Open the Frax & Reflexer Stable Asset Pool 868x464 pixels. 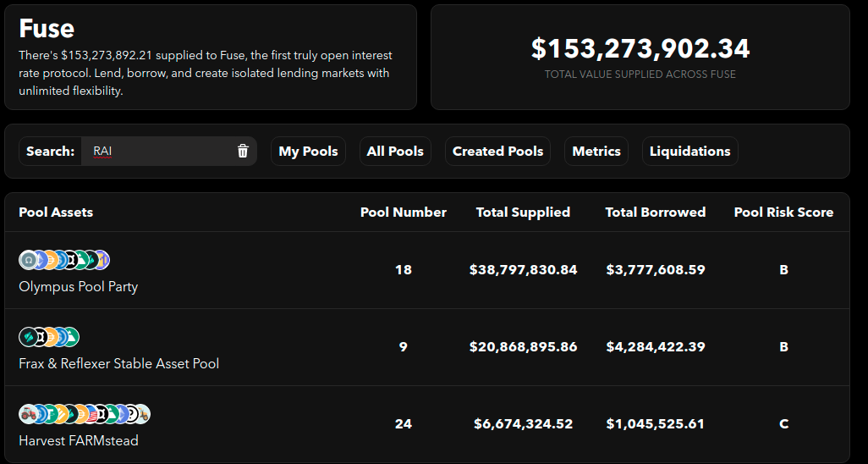pyautogui.click(x=118, y=363)
